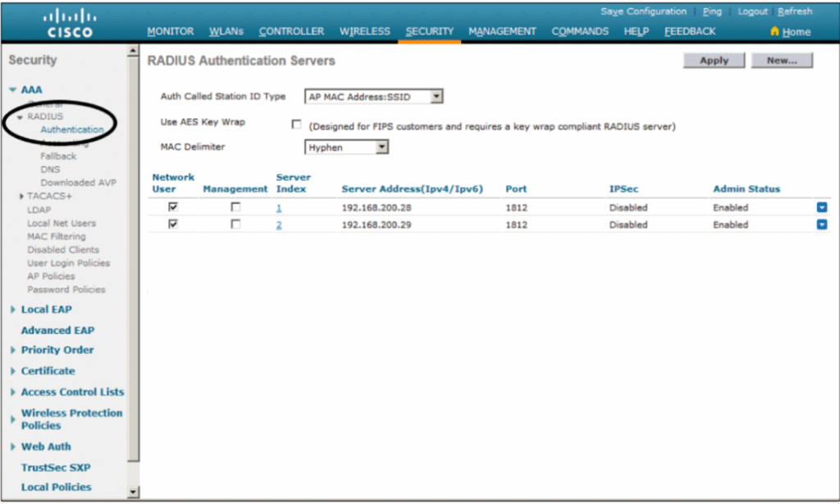Open blue dropdown icon for server 192.168.200.29
This screenshot has height=504, width=840.
point(821,225)
